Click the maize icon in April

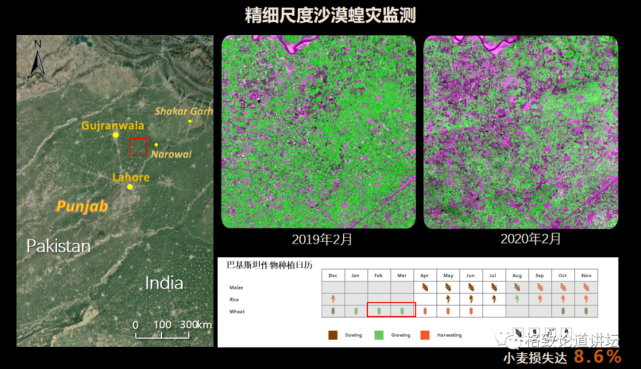click(425, 288)
